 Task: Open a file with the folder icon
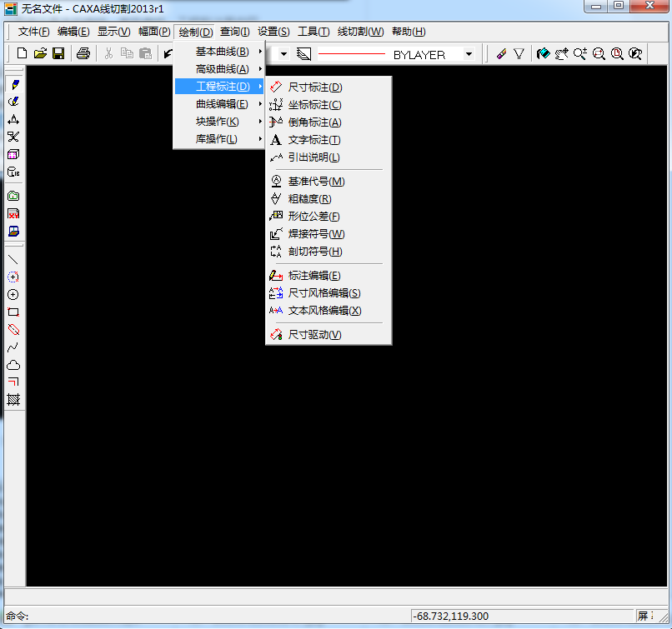click(x=40, y=53)
